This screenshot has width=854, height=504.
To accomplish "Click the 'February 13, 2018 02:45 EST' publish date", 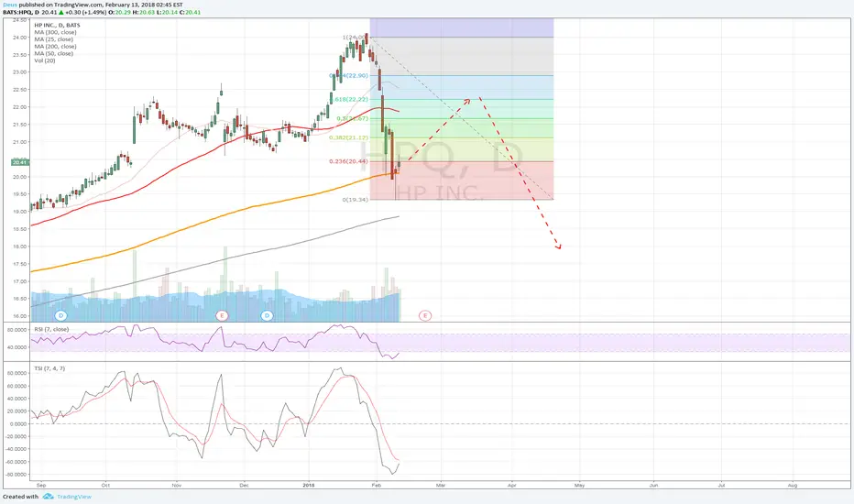I will tap(144, 5).
